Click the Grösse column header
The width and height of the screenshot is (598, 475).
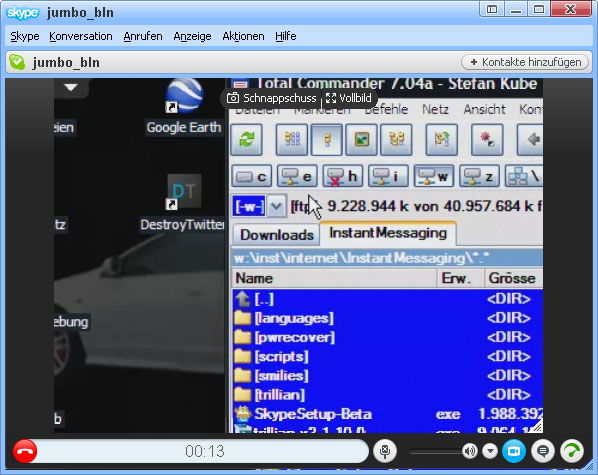coord(514,278)
